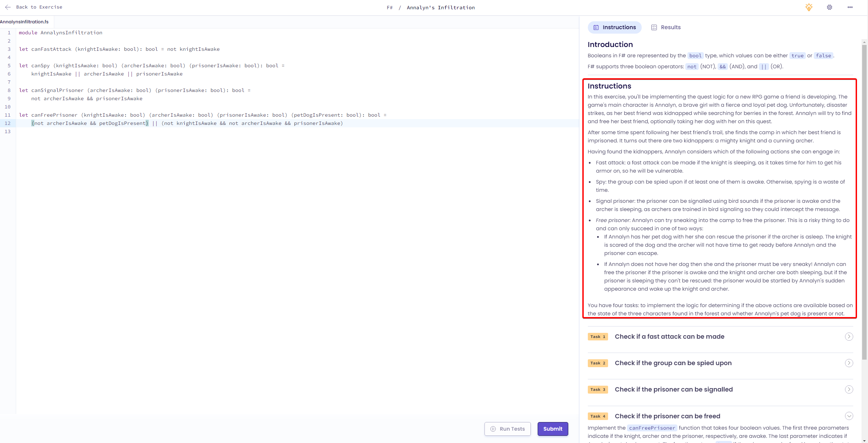
Task: Open the lightbulb hints icon
Action: pos(809,7)
